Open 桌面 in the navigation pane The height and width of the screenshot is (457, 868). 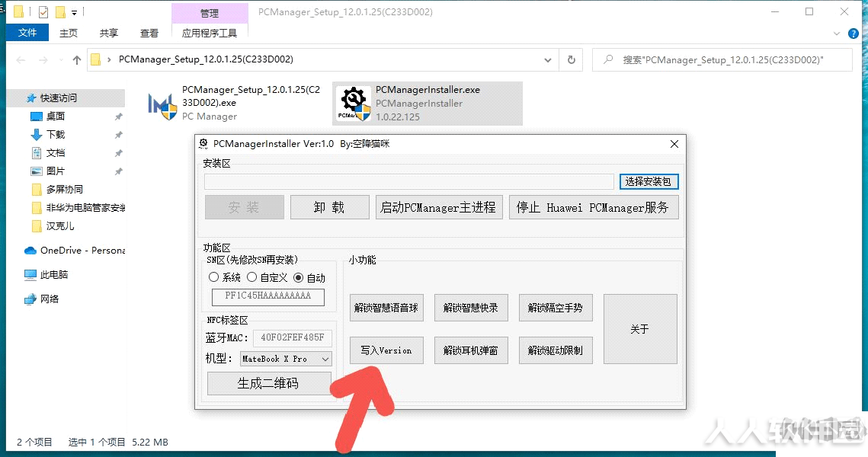click(56, 117)
